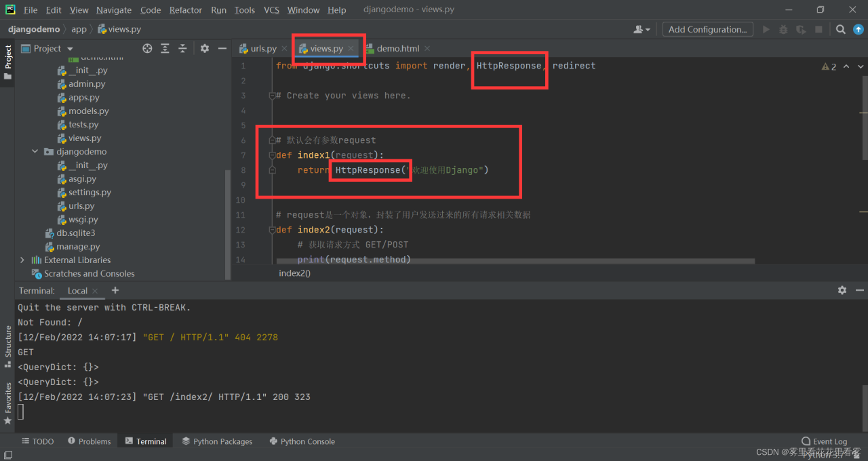The width and height of the screenshot is (868, 461).
Task: Click fold marker on index2 def line
Action: click(271, 230)
